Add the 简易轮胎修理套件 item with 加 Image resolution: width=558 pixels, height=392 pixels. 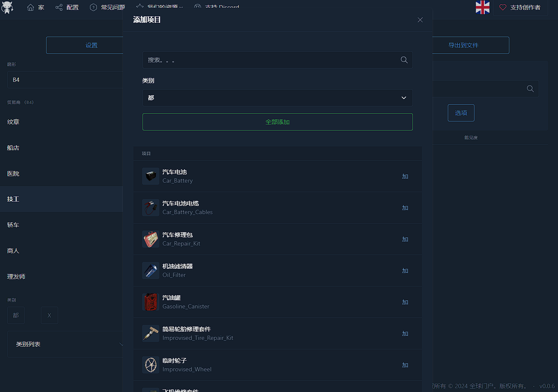point(405,333)
